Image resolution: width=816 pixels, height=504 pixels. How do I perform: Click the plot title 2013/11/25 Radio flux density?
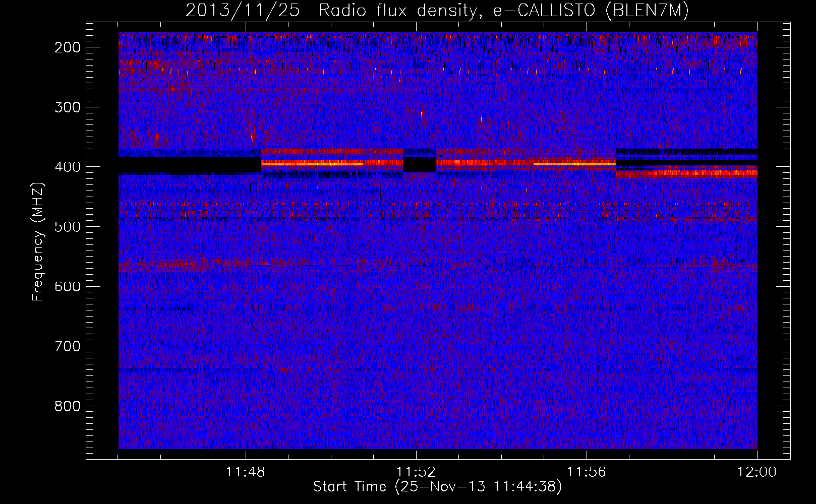pos(437,11)
